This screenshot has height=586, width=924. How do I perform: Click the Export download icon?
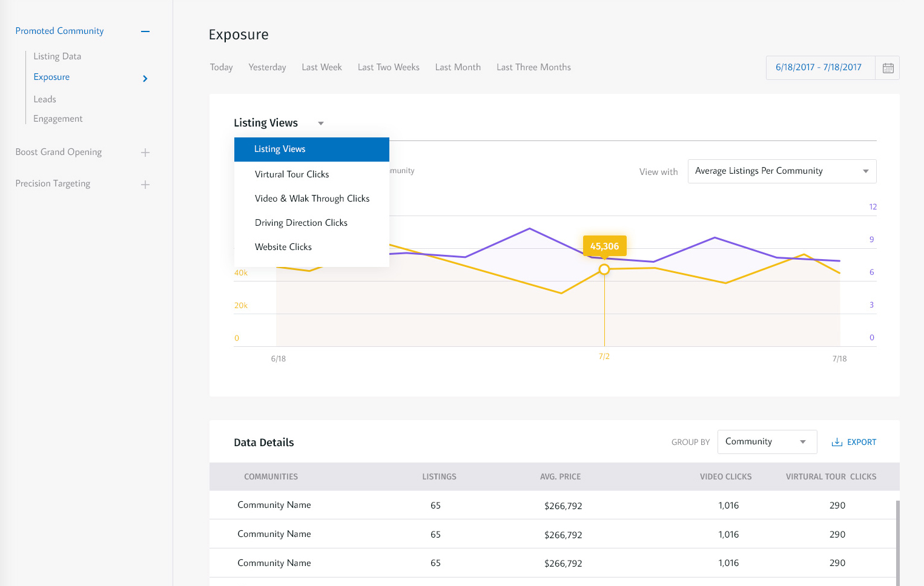[837, 442]
